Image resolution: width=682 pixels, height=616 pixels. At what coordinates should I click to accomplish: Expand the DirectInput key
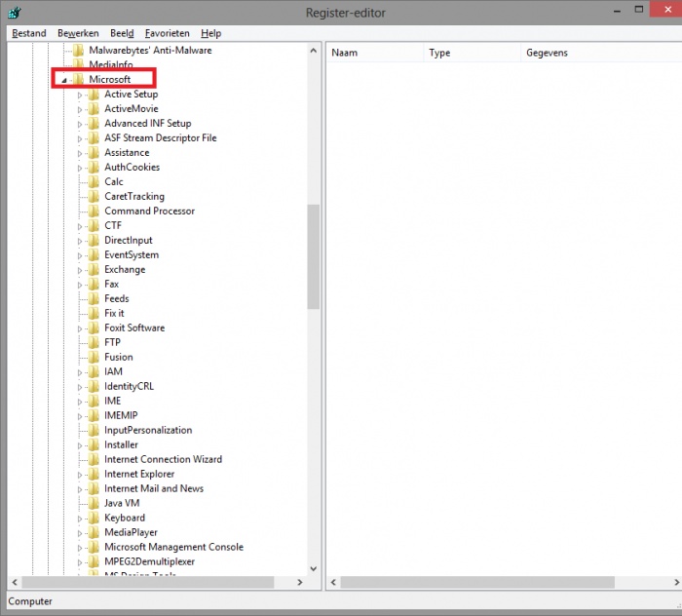tap(80, 241)
